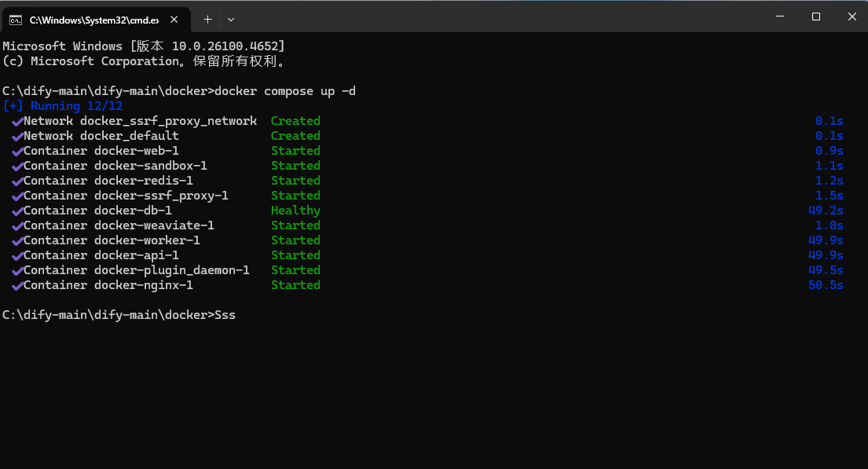Click the Running 12/12 status line
The height and width of the screenshot is (469, 868).
(63, 105)
